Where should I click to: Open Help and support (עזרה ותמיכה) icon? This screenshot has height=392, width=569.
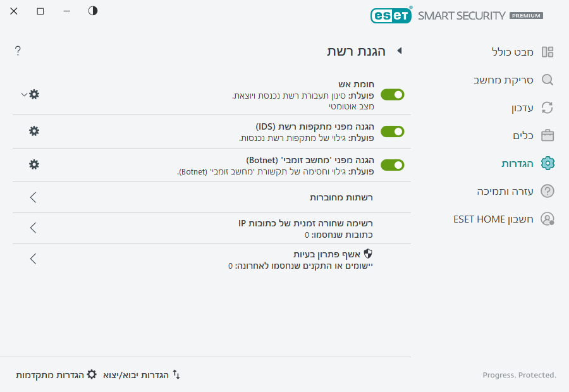(x=548, y=191)
